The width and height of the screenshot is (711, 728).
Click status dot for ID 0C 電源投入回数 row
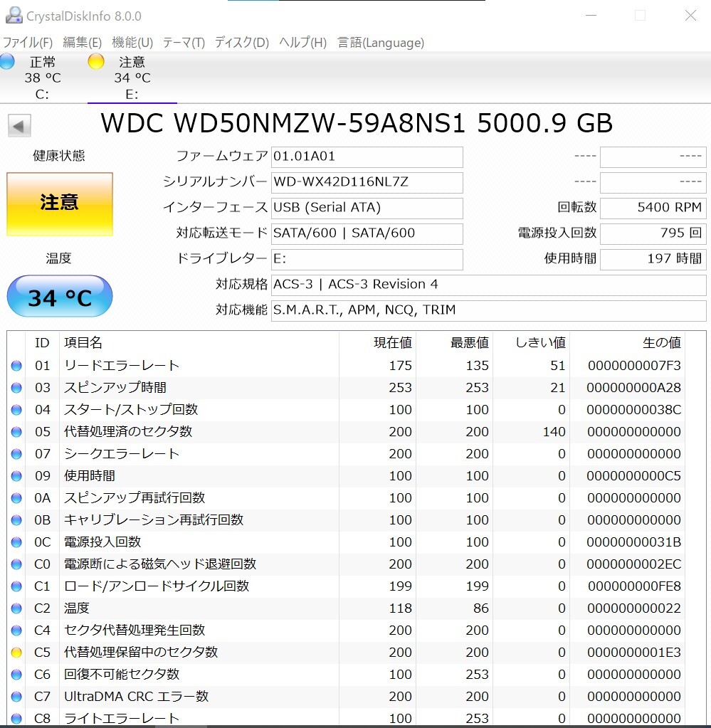[x=16, y=542]
